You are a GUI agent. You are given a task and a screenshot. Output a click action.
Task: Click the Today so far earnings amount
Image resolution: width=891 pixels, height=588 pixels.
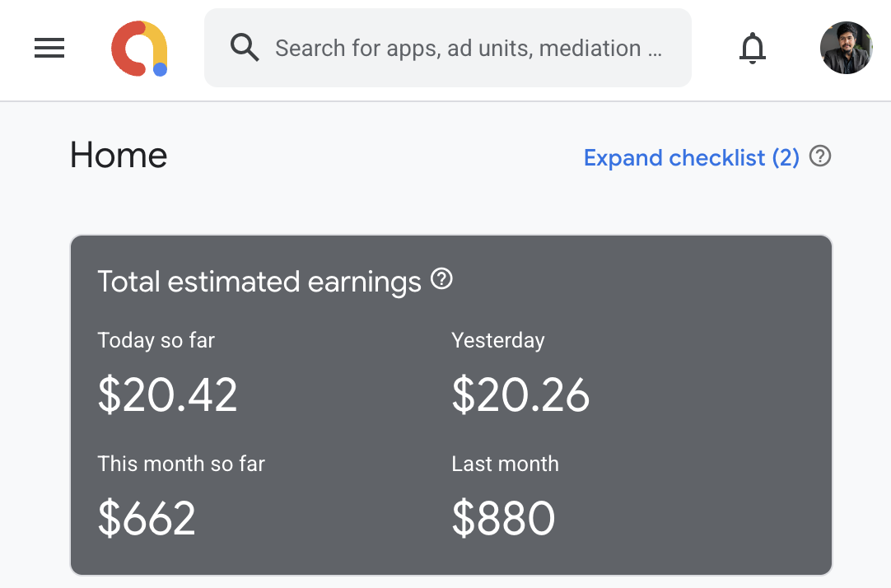[168, 395]
